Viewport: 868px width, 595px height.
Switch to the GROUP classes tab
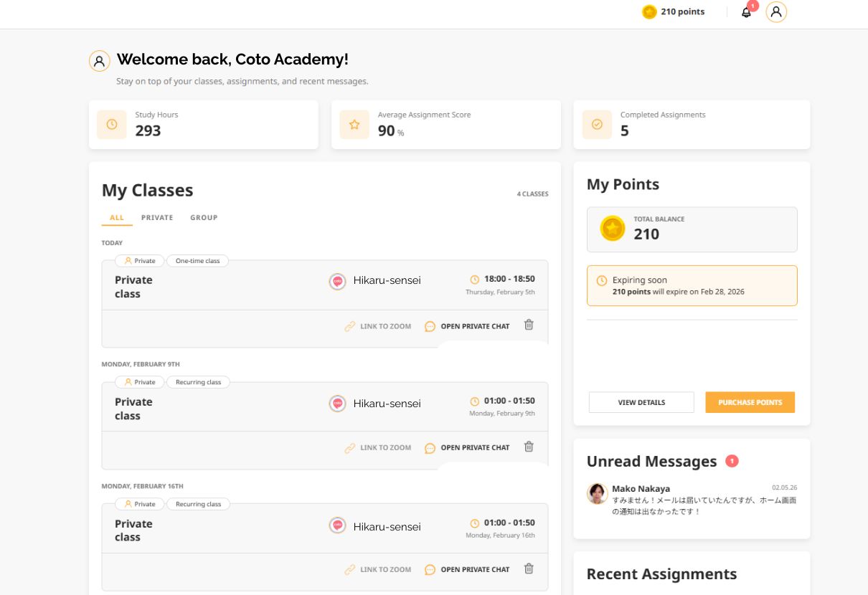tap(204, 217)
